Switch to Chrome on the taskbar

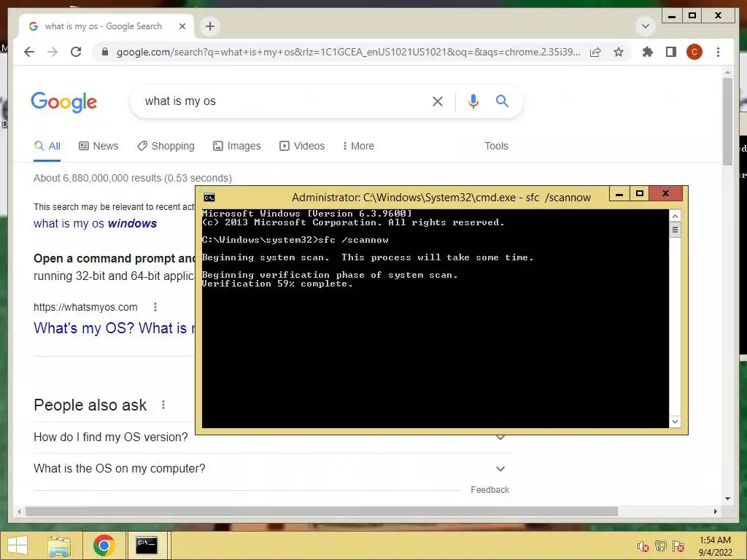104,545
